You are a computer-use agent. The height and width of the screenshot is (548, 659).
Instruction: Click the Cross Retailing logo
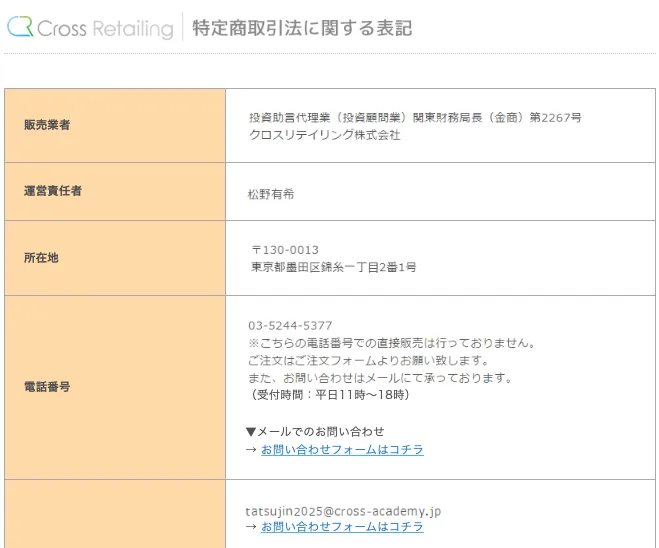click(x=90, y=27)
